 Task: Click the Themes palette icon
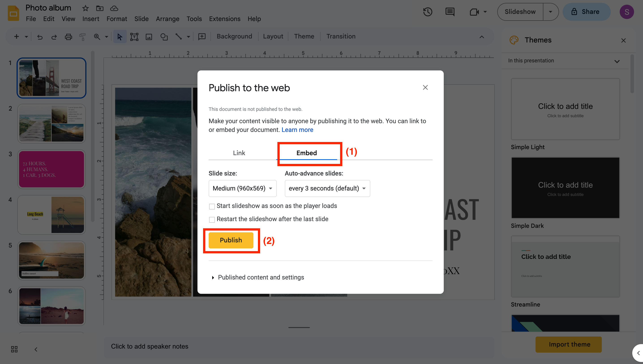(x=514, y=40)
